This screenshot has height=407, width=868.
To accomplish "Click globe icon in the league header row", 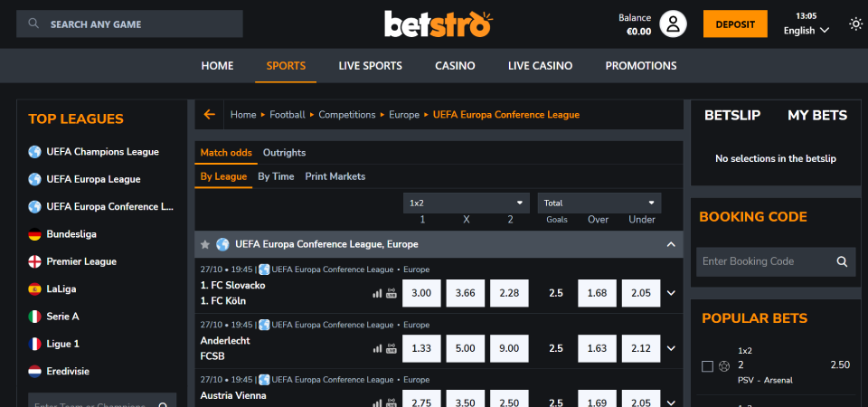I will [x=222, y=244].
